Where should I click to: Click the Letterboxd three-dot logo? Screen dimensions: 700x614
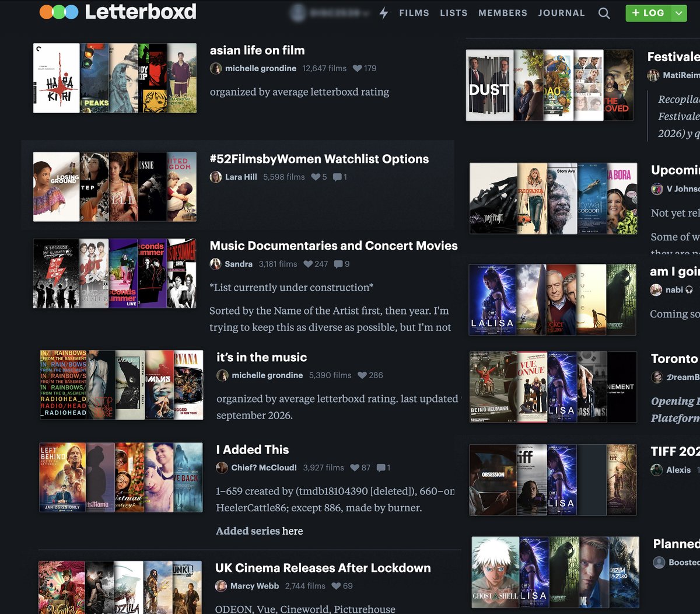59,12
